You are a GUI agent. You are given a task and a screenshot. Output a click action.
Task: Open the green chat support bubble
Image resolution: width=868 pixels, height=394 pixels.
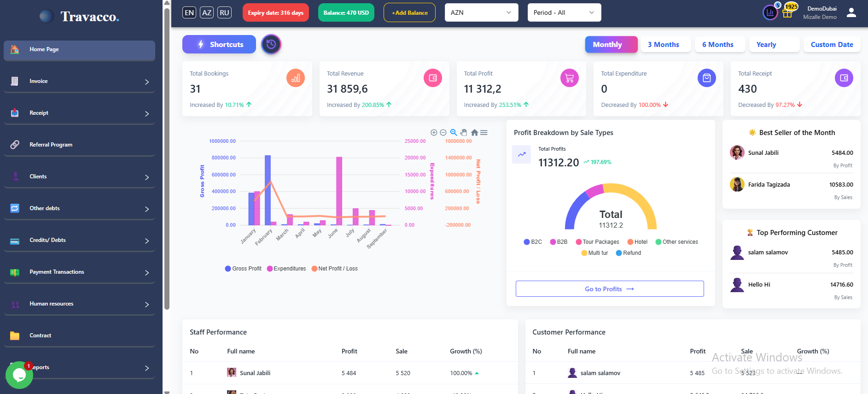coord(19,375)
